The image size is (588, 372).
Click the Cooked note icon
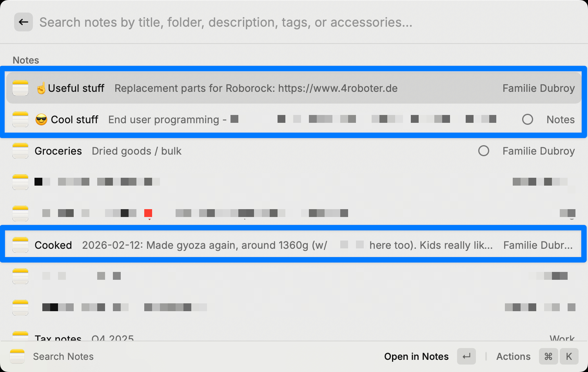tap(20, 245)
